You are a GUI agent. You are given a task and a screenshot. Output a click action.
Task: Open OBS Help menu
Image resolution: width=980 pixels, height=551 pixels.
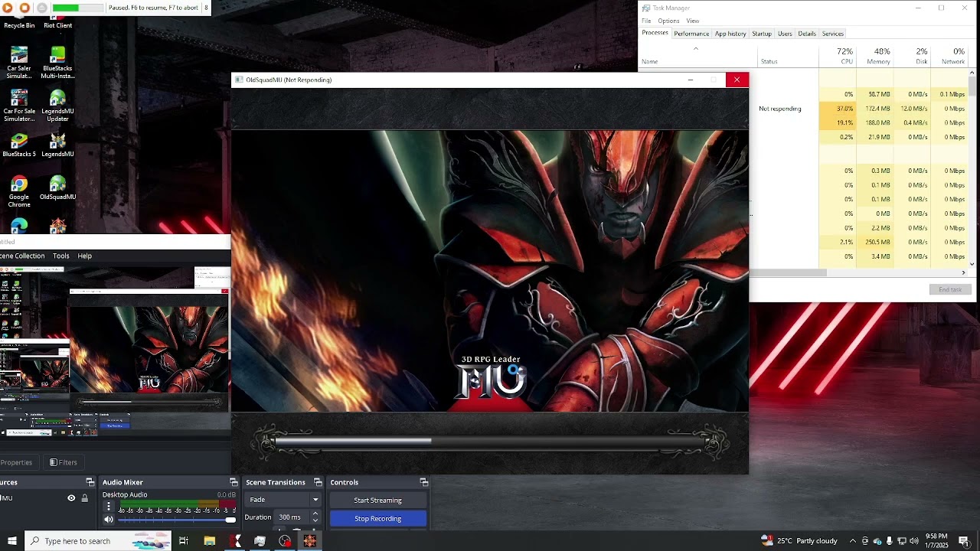[x=84, y=256]
